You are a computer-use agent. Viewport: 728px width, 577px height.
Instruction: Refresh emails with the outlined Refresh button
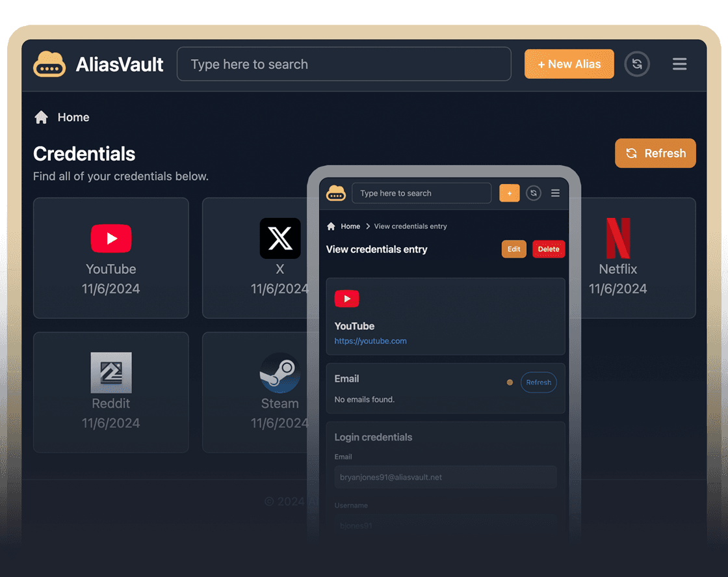coord(539,382)
